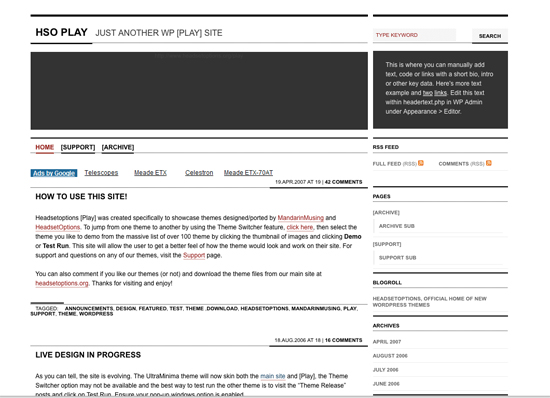Click the Search button

(490, 36)
